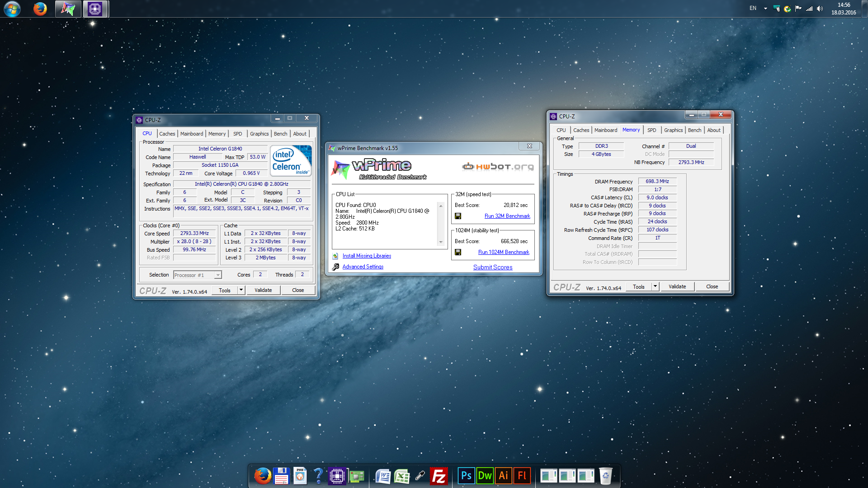Open Illustrator from the dock

click(x=503, y=476)
